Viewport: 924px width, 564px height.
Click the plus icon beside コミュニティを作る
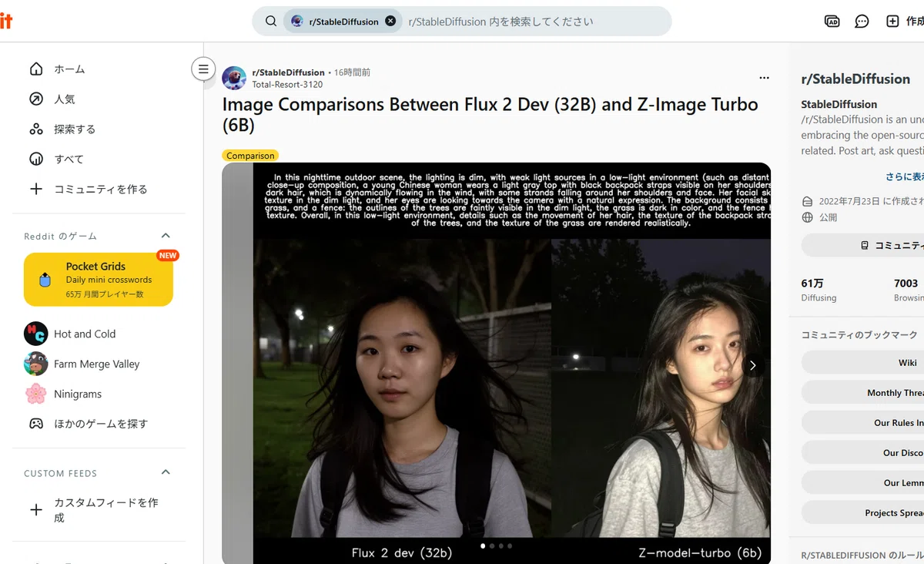(36, 190)
